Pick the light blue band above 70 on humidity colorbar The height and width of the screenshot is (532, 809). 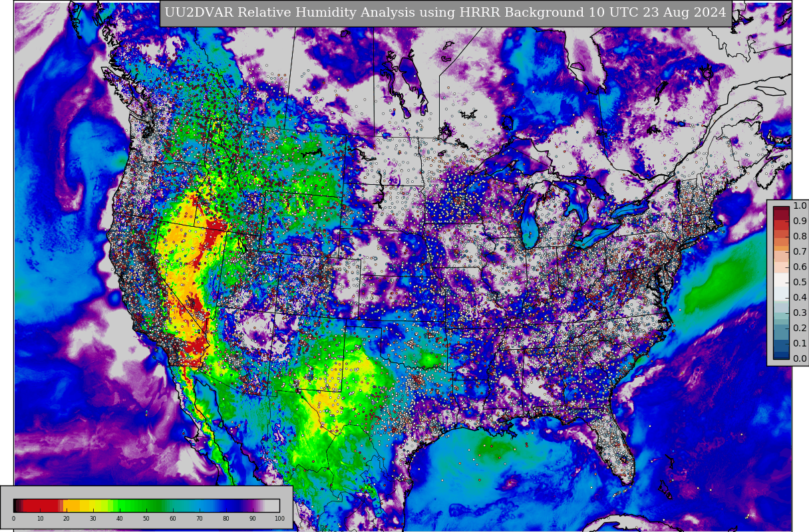200,505
